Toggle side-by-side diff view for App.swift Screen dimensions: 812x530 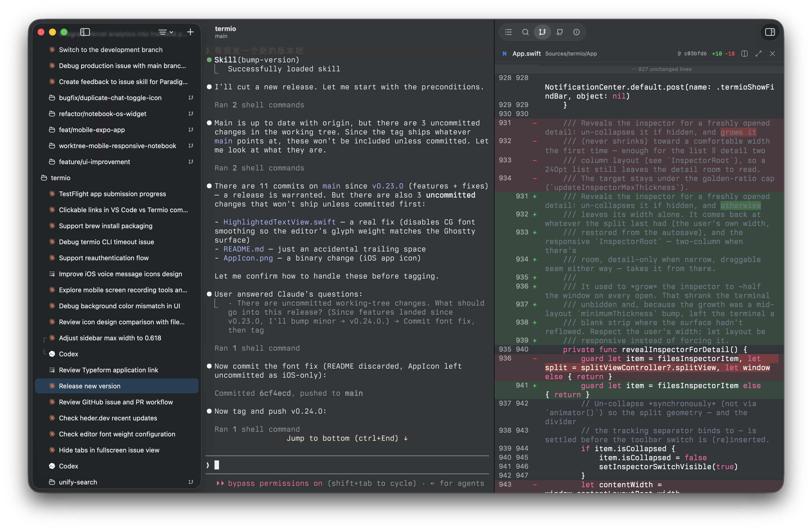click(745, 54)
